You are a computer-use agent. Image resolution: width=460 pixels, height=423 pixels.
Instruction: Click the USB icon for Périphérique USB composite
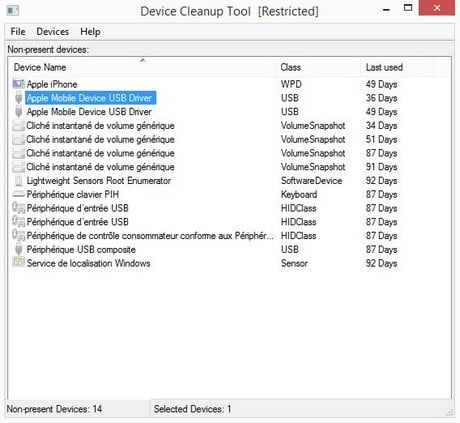click(19, 249)
